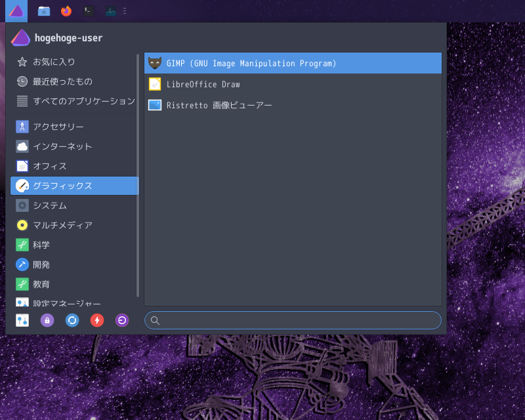Open the Whisker menu launcher in the panel
Image resolution: width=525 pixels, height=420 pixels.
16,11
